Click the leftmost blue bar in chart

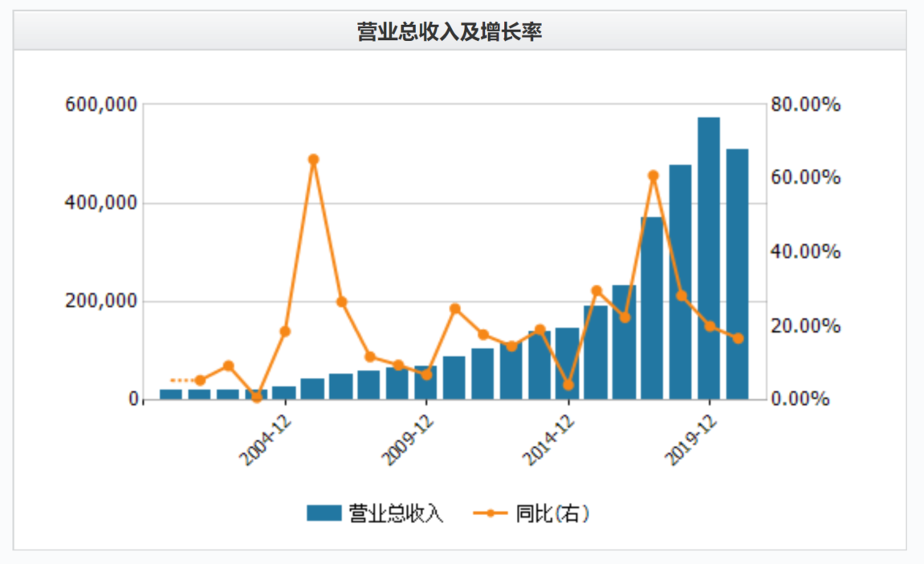171,394
